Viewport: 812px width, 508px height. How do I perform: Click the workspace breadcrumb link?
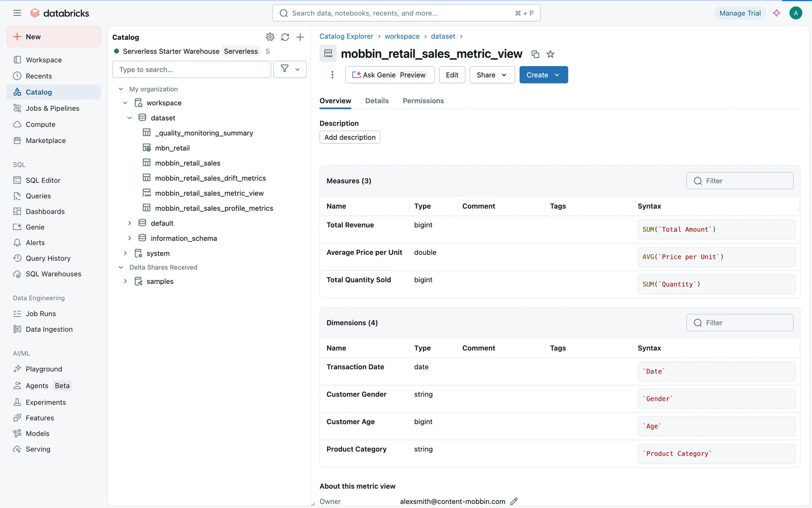pos(402,36)
